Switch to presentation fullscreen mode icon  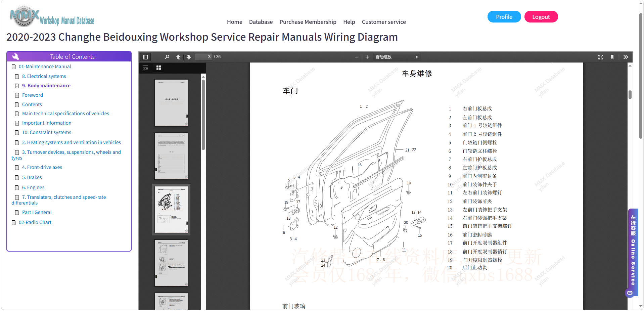(x=601, y=57)
